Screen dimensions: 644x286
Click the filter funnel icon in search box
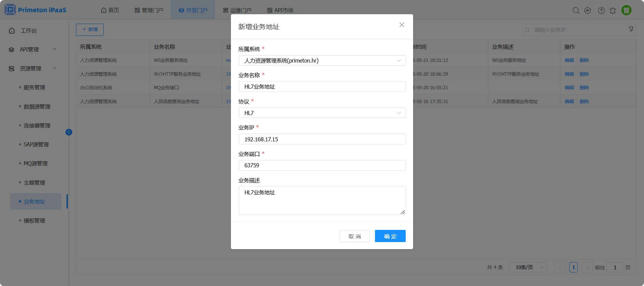[x=631, y=29]
